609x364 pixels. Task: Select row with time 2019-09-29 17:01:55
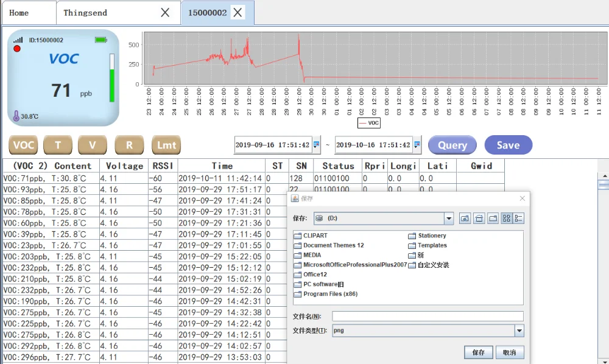coord(144,246)
